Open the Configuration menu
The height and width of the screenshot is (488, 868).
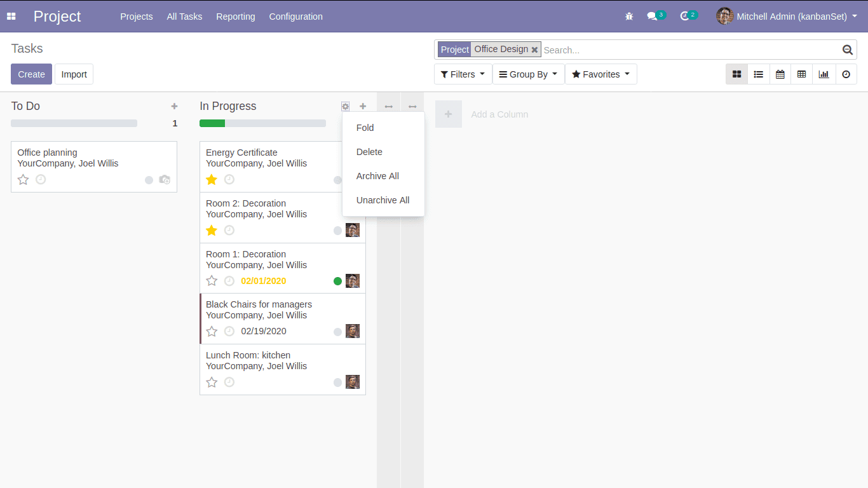point(296,17)
